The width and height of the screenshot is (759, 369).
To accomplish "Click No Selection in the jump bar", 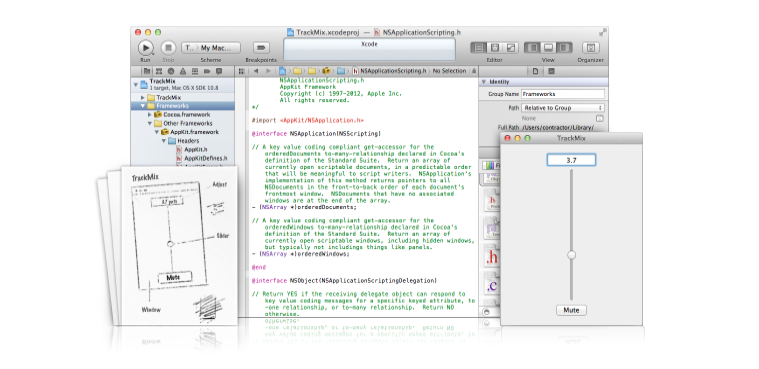I will click(449, 71).
